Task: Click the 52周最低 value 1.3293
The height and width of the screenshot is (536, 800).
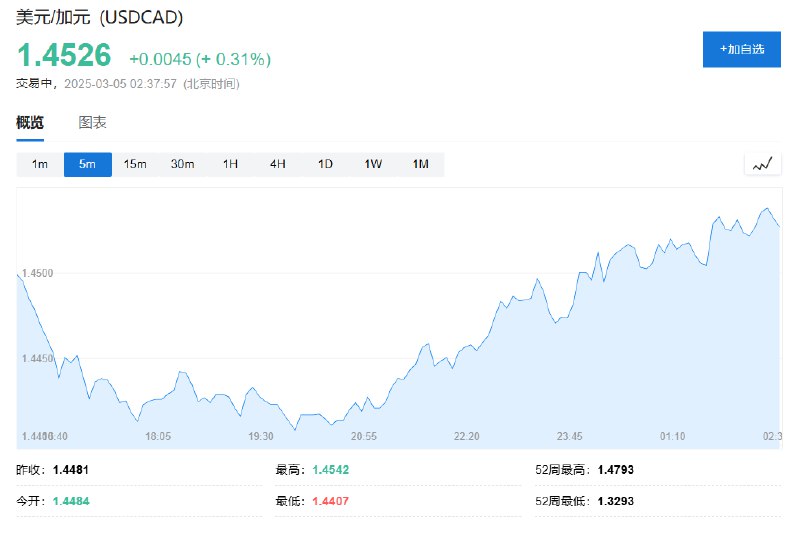Action: pos(616,501)
